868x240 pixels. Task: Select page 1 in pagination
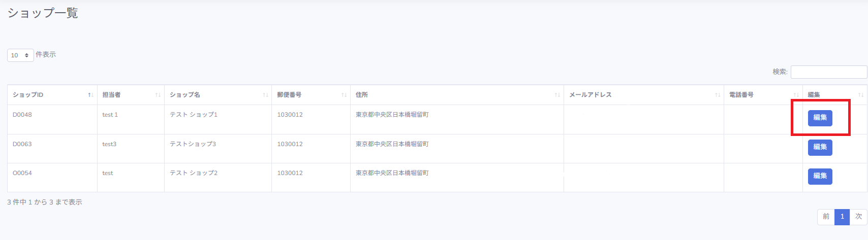pyautogui.click(x=842, y=217)
